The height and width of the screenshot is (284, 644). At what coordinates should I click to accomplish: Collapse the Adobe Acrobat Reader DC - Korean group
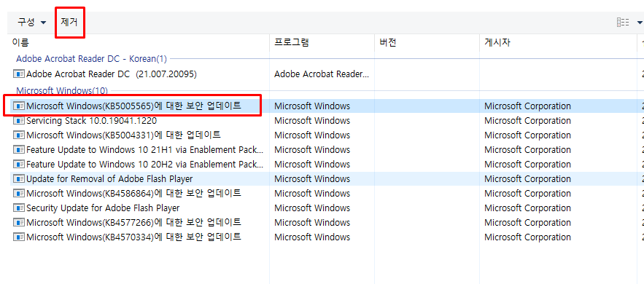tap(91, 59)
